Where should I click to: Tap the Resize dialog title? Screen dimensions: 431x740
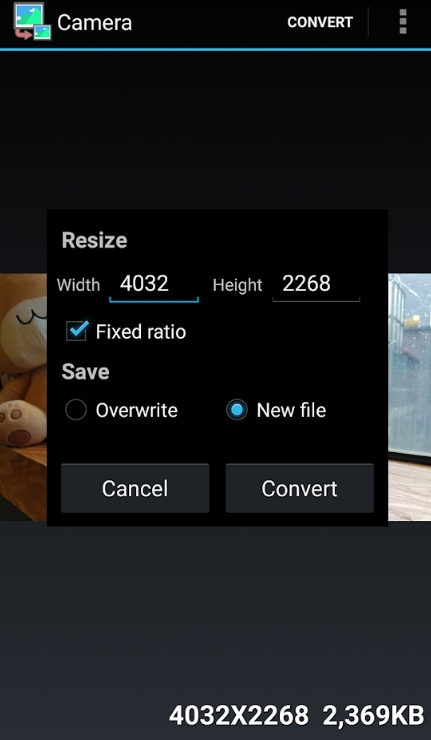94,240
